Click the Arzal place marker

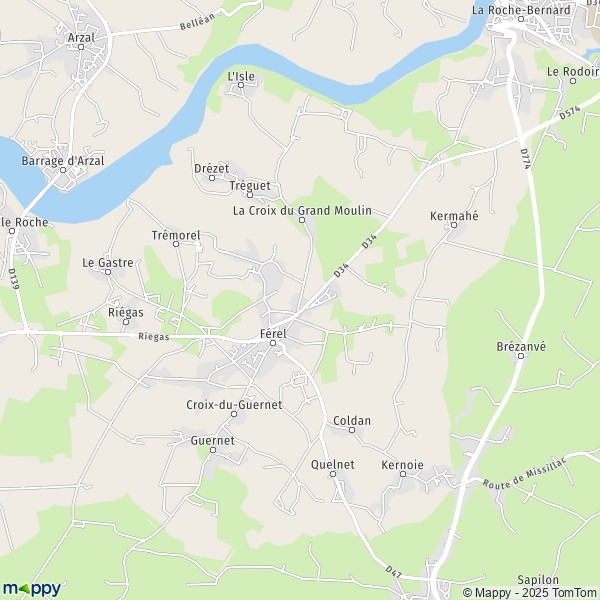pos(81,47)
